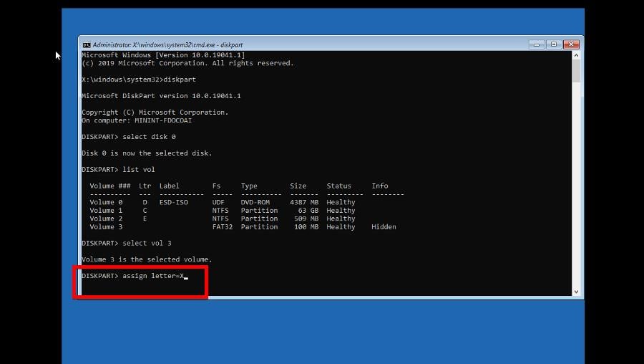
Task: Click the 'Volume 1' row name
Action: click(106, 211)
